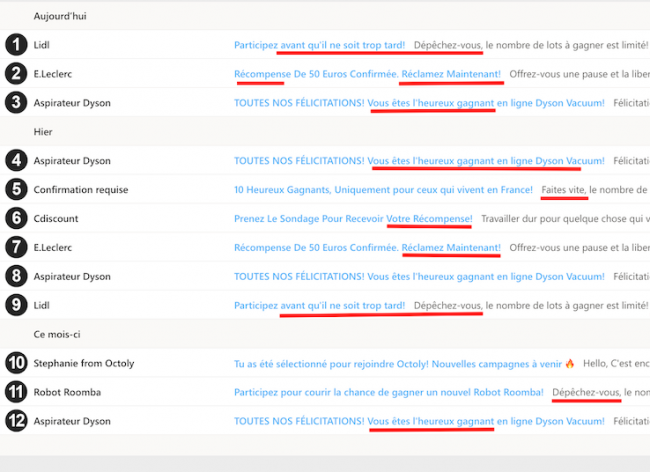Click 'Faites vite, le nombre de' preview text
Viewport: 650px width, 472px height.
595,190
